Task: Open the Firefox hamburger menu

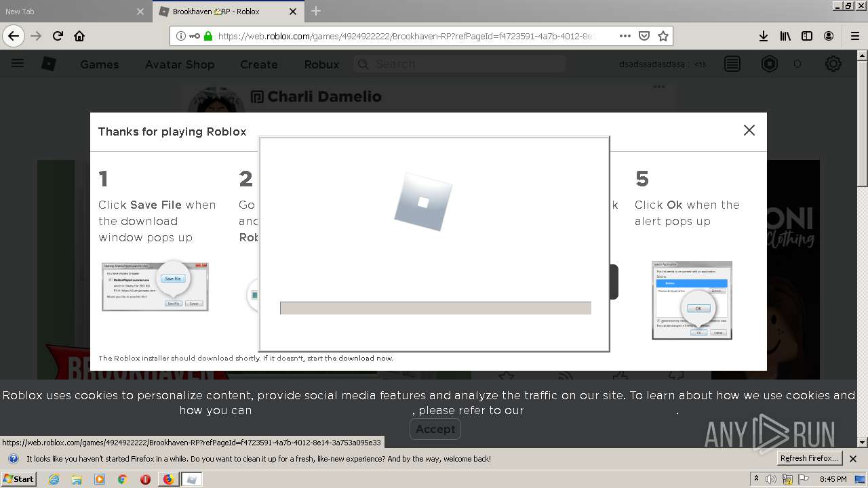Action: tap(855, 36)
